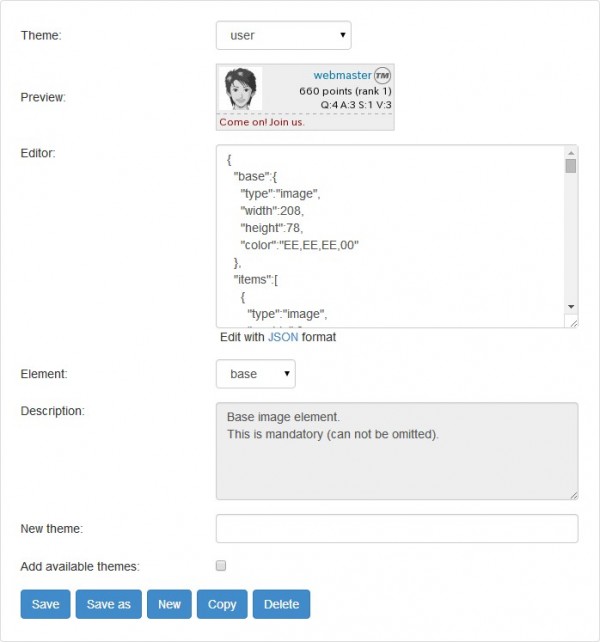Viewport: 600px width, 642px height.
Task: Click into the JSON editor text area
Action: click(390, 235)
